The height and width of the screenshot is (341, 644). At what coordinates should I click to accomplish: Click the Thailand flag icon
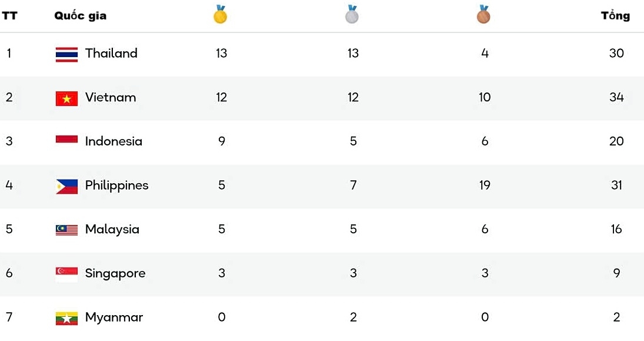(66, 54)
